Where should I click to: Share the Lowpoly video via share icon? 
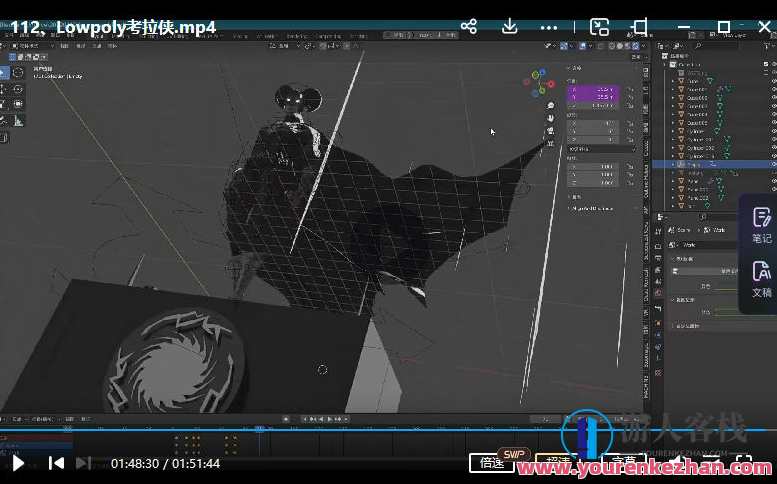(469, 26)
